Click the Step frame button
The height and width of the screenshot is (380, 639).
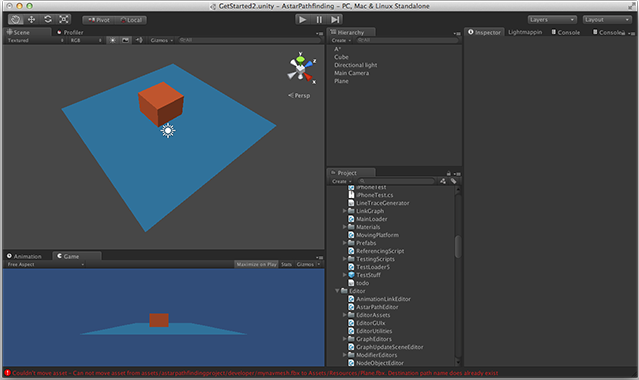[x=335, y=20]
